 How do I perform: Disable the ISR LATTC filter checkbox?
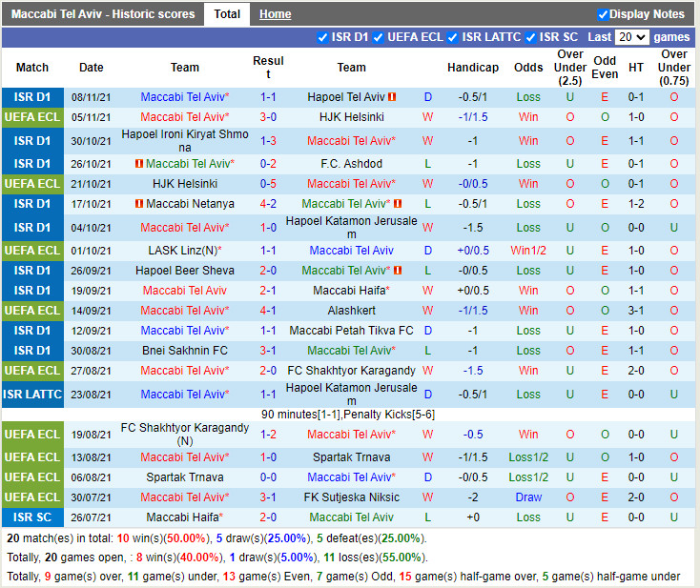[x=452, y=37]
